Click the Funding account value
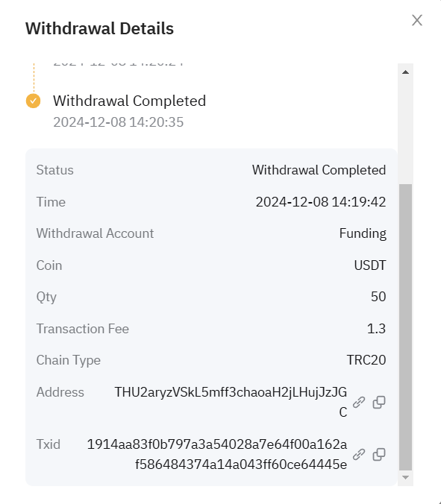 click(363, 233)
